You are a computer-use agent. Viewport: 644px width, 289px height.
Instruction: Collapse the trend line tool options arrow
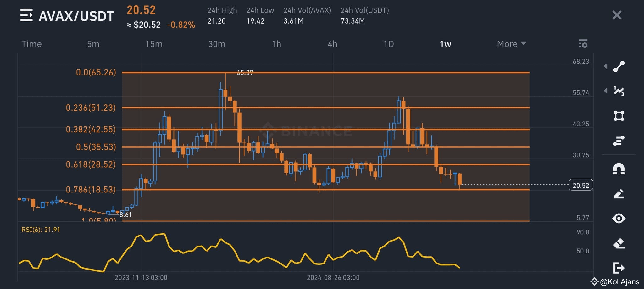[x=605, y=66]
